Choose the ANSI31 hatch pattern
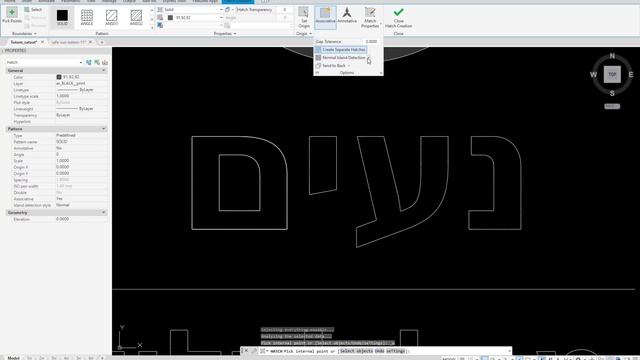The height and width of the screenshot is (360, 640). click(x=111, y=17)
